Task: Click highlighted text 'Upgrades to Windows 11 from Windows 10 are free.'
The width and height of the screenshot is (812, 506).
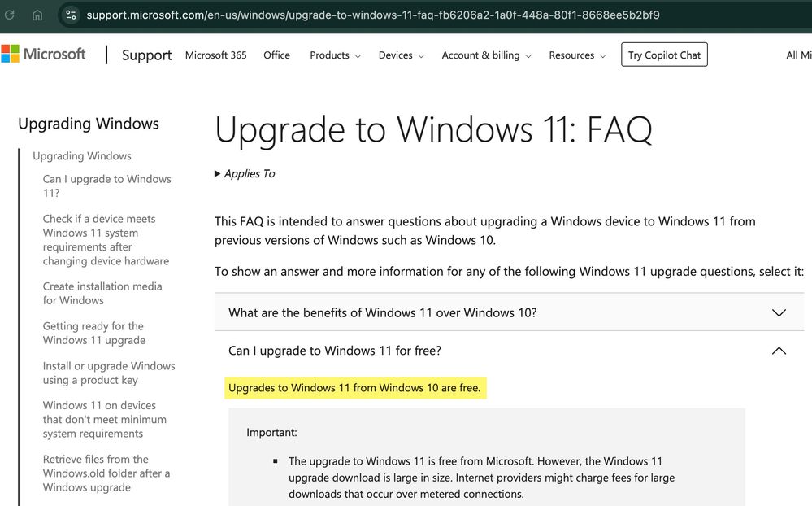Action: (x=354, y=388)
